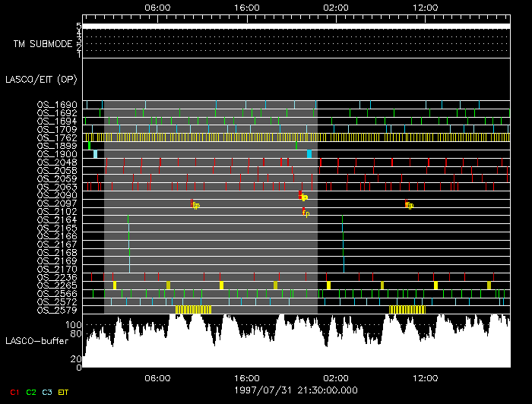
Task: Click the cyan block at the shaded edge in OS_1900
Action: tap(309, 153)
